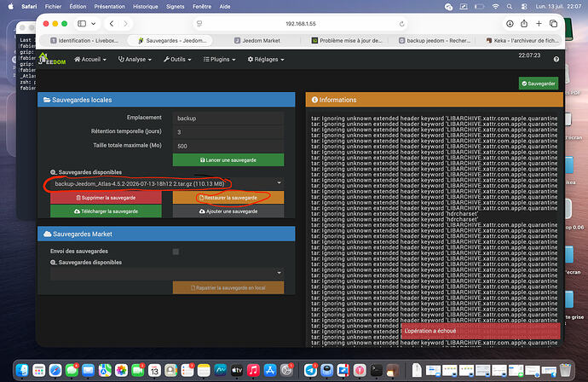Expand Market Sauvegardes disponibles dropdown
This screenshot has height=382, width=588.
pos(166,273)
